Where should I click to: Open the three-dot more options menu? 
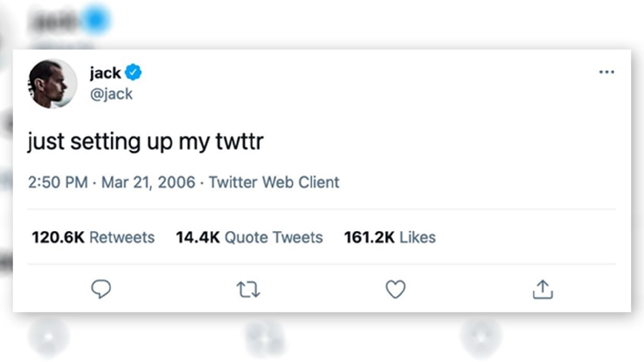pyautogui.click(x=606, y=72)
